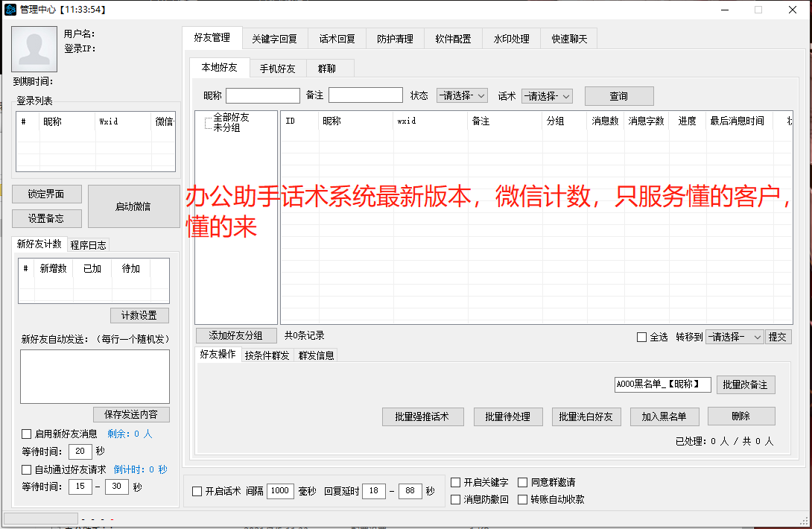
Task: Edit the 间隔 1000 milliseconds field
Action: click(280, 491)
